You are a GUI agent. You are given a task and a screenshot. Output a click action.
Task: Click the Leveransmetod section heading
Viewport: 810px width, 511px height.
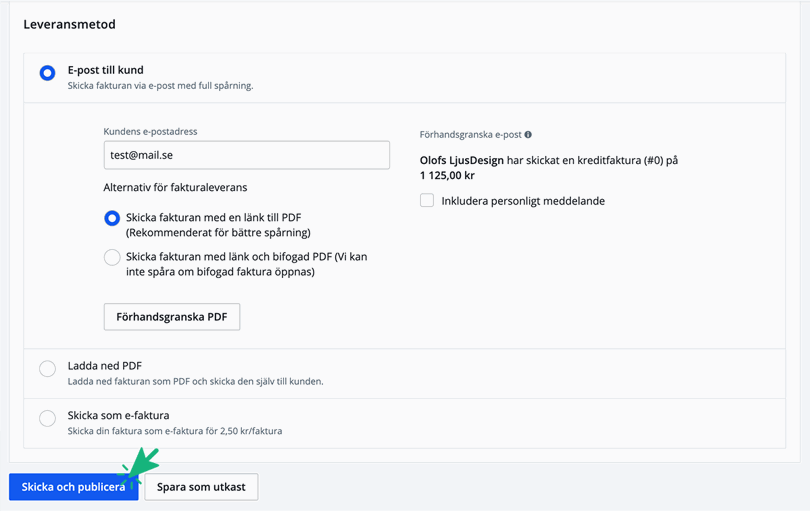click(70, 24)
